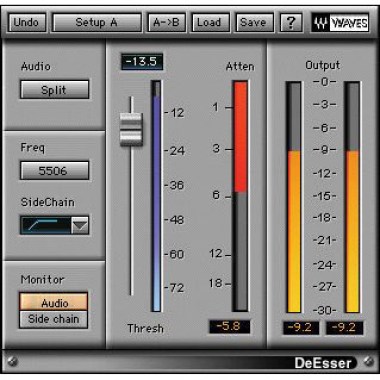The image size is (380, 380).
Task: Open the Setup A menu
Action: (x=97, y=23)
